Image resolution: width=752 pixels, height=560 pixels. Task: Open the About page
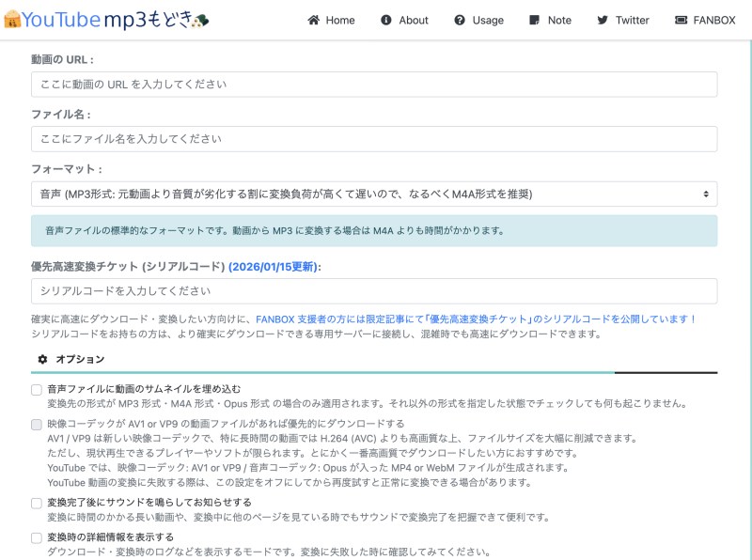(404, 20)
